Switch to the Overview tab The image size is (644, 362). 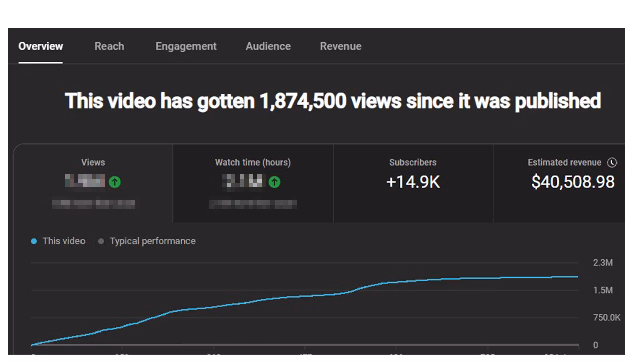[41, 46]
